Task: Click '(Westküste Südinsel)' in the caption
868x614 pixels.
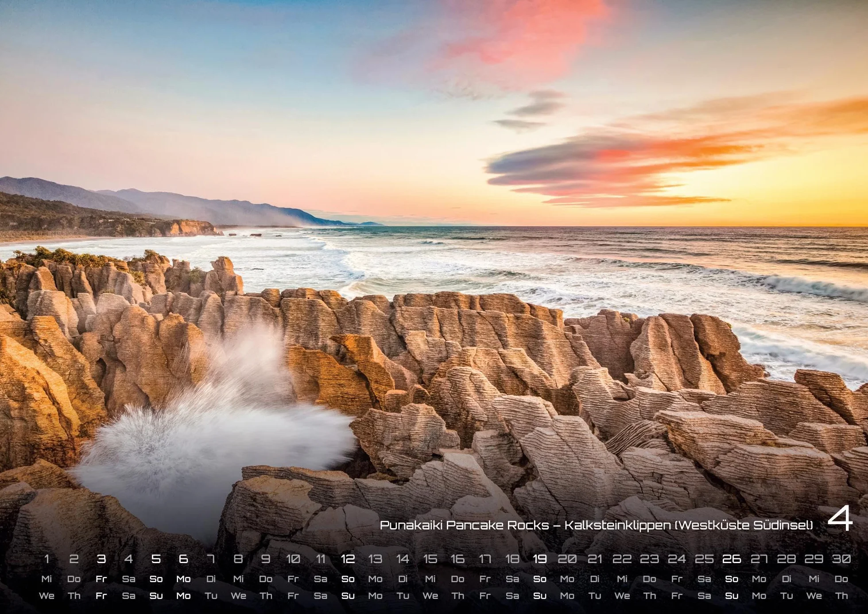Action: tap(745, 525)
